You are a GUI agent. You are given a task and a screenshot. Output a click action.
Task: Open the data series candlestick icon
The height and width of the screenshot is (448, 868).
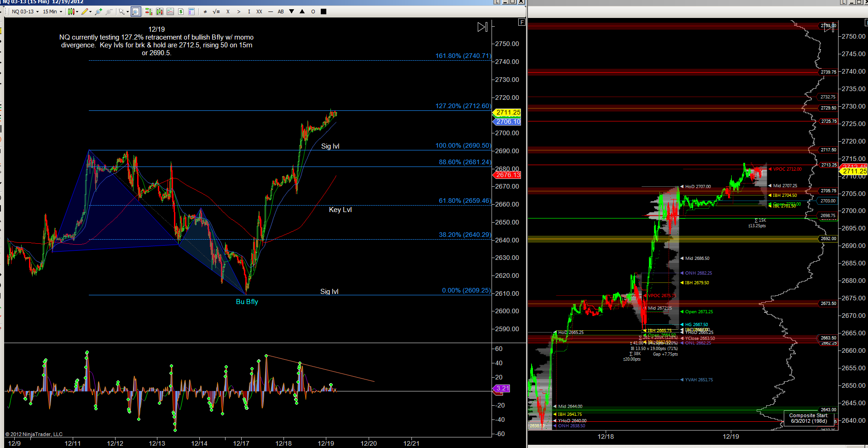pyautogui.click(x=160, y=11)
